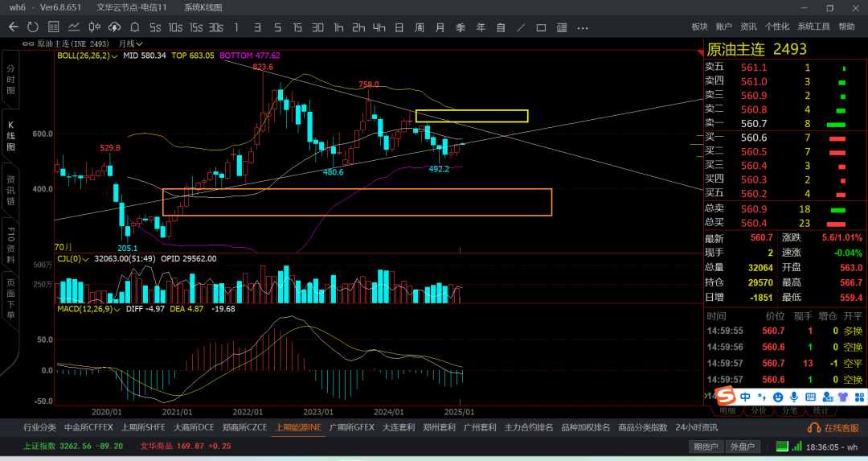The image size is (868, 461).
Task: Click the cloud sync icon
Action: (x=115, y=27)
